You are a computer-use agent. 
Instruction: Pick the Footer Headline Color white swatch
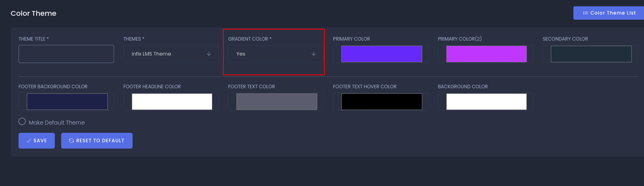coord(172,102)
